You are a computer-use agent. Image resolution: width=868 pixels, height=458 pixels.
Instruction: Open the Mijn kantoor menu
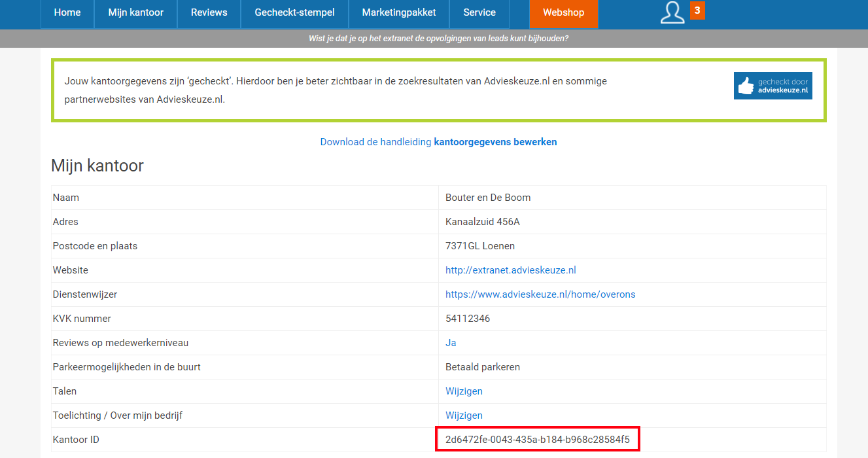pyautogui.click(x=136, y=13)
